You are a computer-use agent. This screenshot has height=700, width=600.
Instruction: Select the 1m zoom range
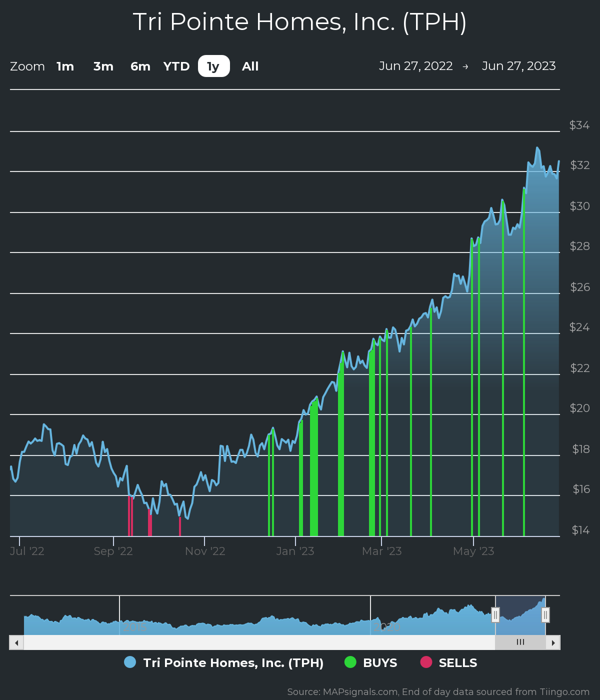click(65, 66)
